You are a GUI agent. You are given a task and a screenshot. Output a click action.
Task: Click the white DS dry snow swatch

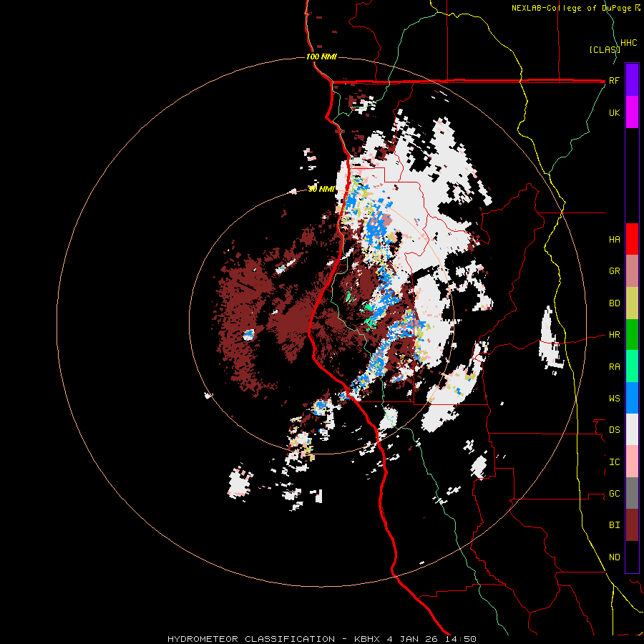point(632,429)
